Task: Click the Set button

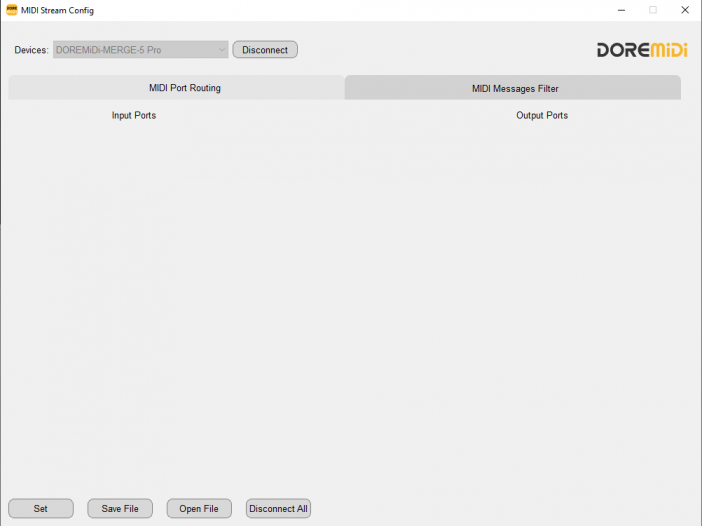Action: pos(41,509)
